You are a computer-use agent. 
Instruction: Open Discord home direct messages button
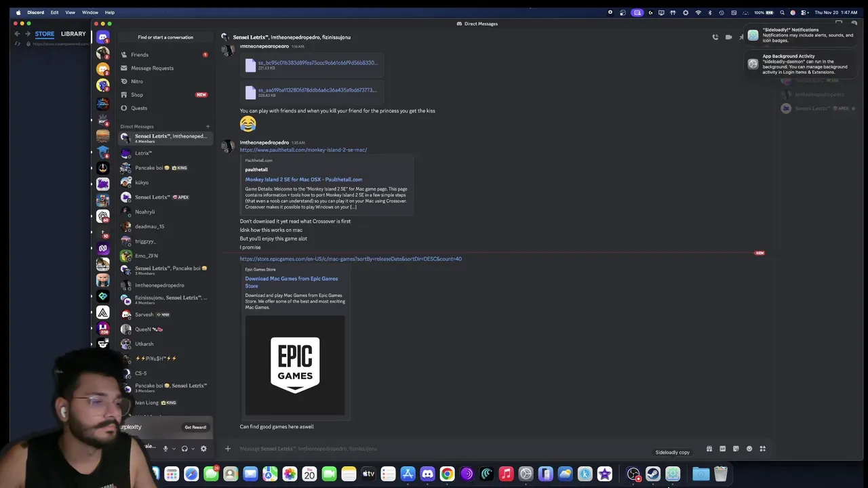pos(103,37)
